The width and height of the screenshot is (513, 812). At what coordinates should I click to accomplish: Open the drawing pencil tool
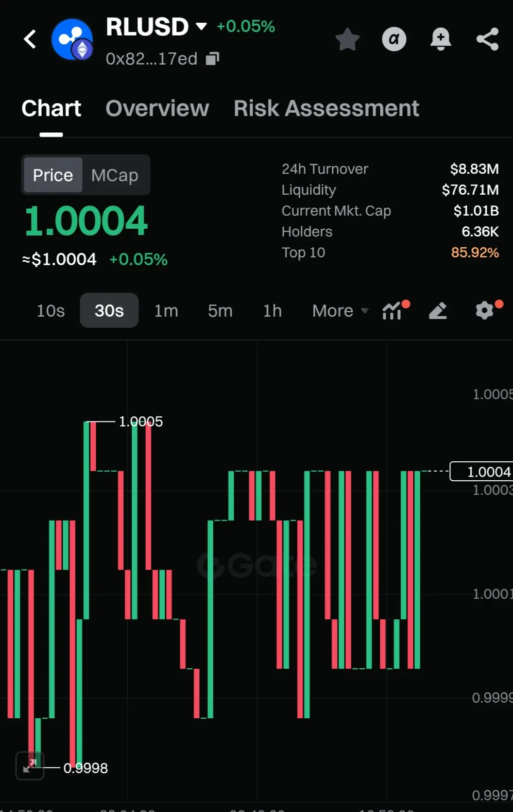tap(438, 311)
